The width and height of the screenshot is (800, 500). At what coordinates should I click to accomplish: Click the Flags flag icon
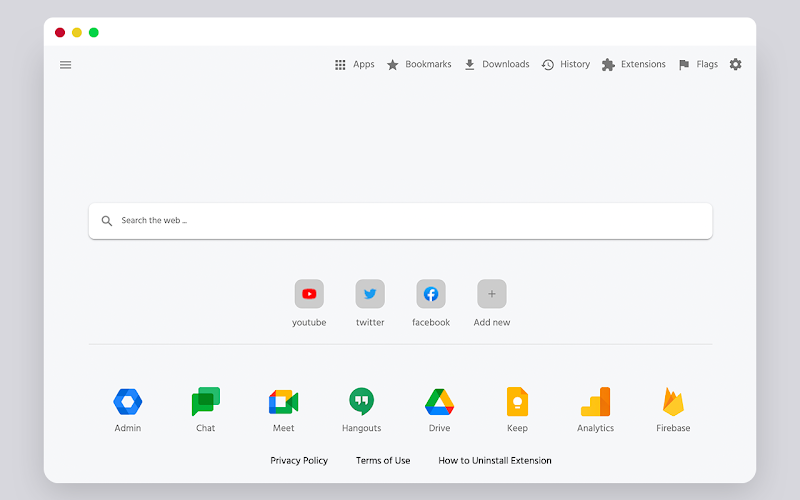point(684,65)
